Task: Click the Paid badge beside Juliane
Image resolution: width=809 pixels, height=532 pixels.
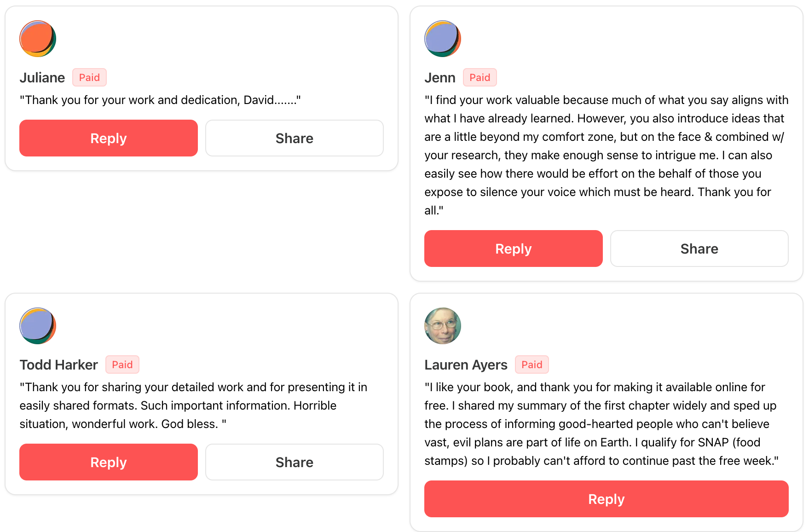Action: (x=89, y=77)
